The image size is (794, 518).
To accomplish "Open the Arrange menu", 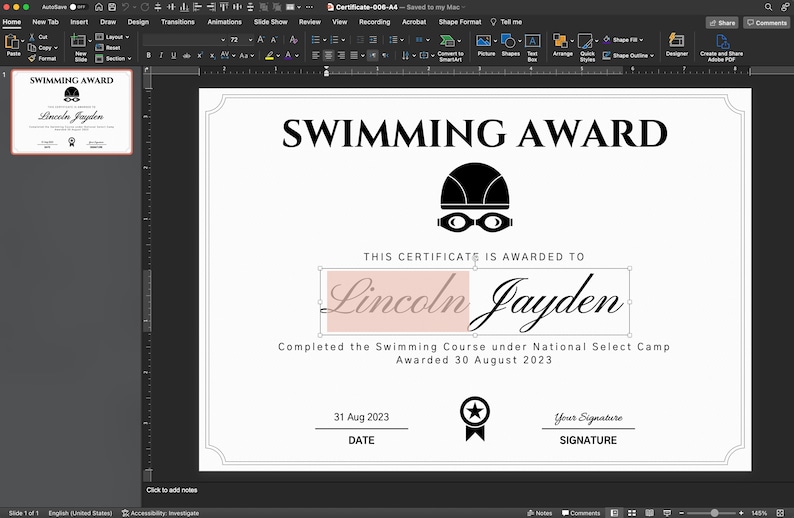I will tap(562, 46).
